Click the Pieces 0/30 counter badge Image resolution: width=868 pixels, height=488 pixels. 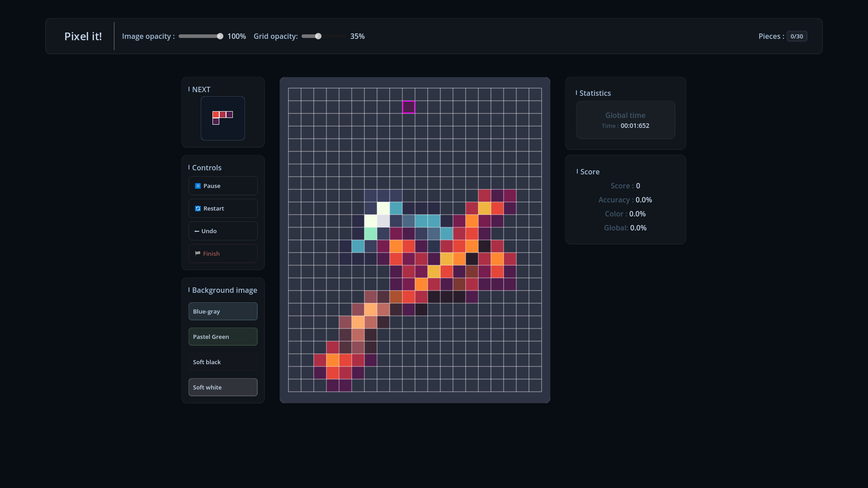coord(797,36)
